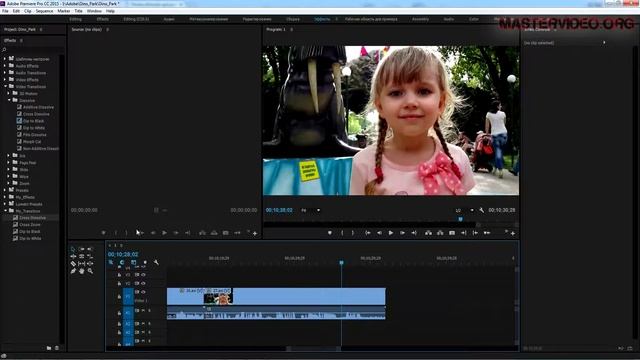Click Add Marker button in Program monitor
The width and height of the screenshot is (640, 360).
[330, 233]
